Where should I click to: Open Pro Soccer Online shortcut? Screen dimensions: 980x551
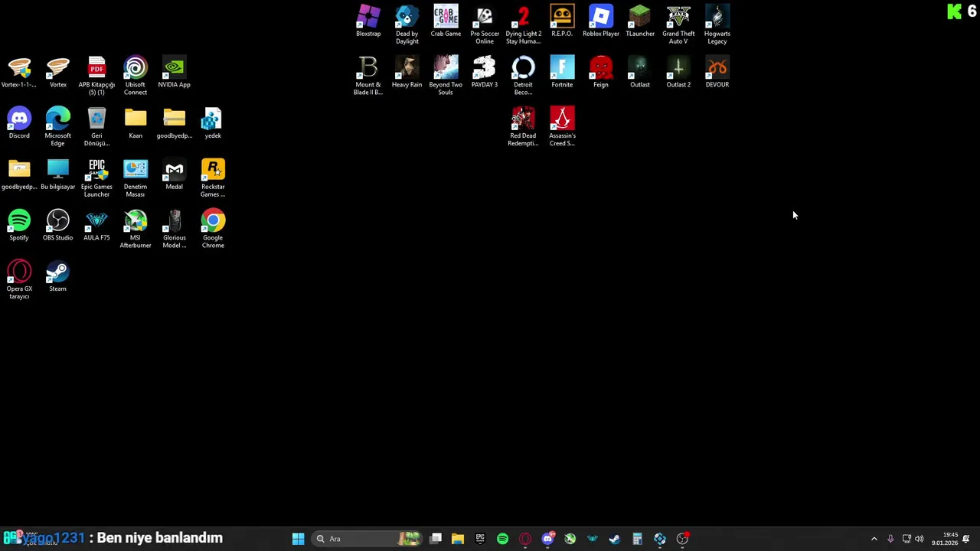[x=485, y=24]
